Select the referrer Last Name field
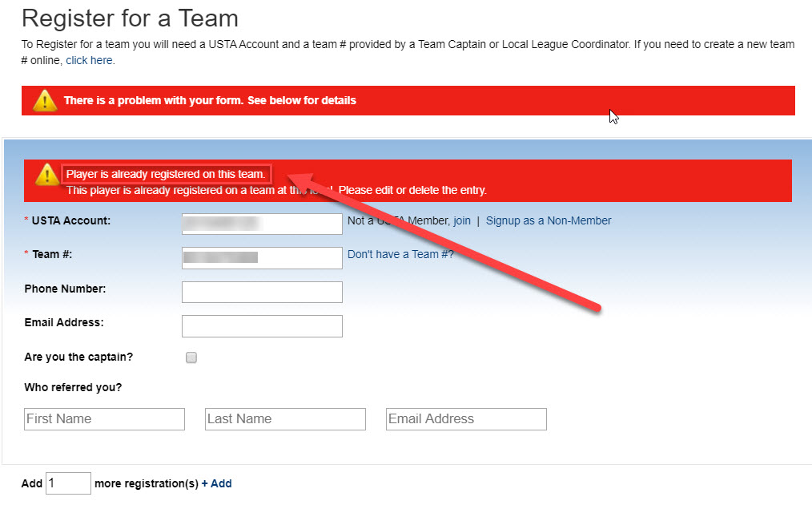Image resolution: width=812 pixels, height=509 pixels. point(285,418)
